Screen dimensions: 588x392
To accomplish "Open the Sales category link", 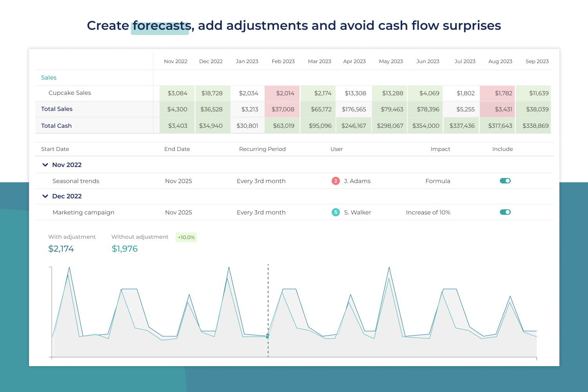I will tap(49, 78).
